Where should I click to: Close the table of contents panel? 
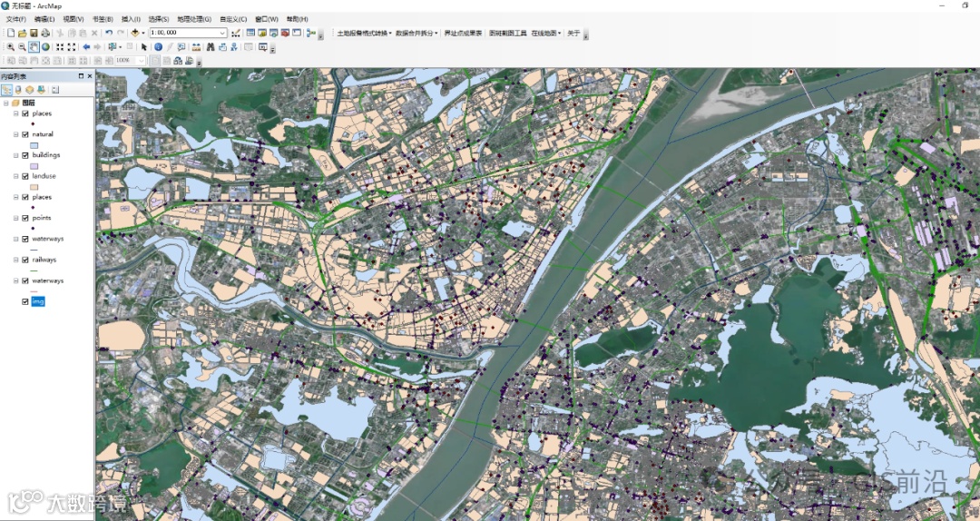89,75
